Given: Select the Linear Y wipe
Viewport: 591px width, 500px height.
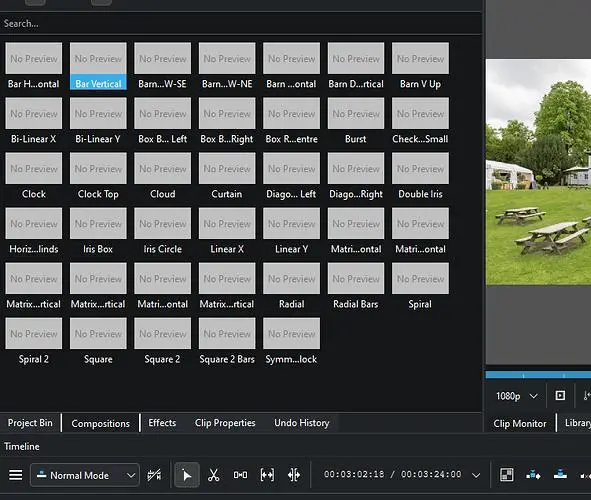Looking at the screenshot, I should click(291, 231).
